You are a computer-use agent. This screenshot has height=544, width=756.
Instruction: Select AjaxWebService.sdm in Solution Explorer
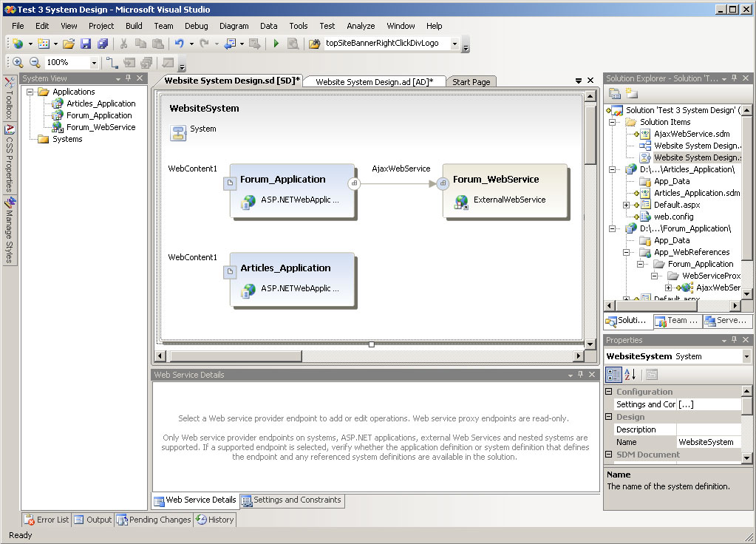pyautogui.click(x=692, y=134)
